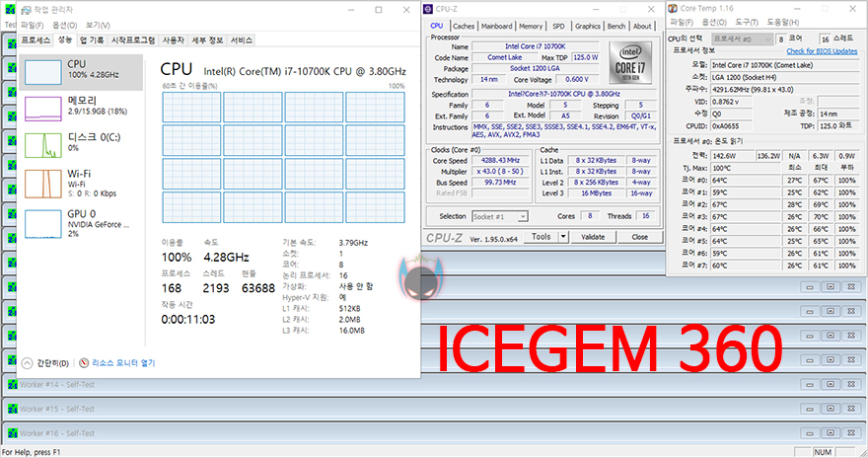Click the Validate button in CPU-Z
The image size is (868, 458).
tap(593, 237)
